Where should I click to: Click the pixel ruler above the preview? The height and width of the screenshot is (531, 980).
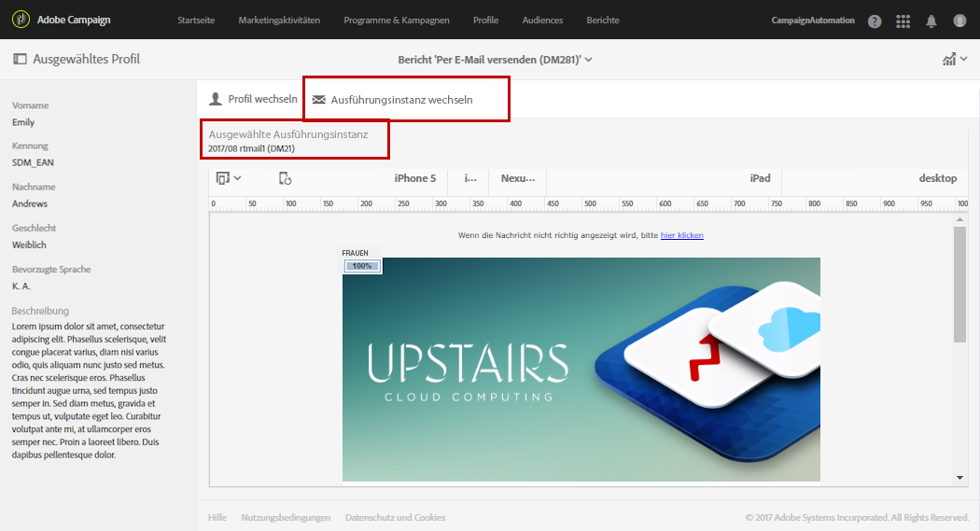pos(588,204)
